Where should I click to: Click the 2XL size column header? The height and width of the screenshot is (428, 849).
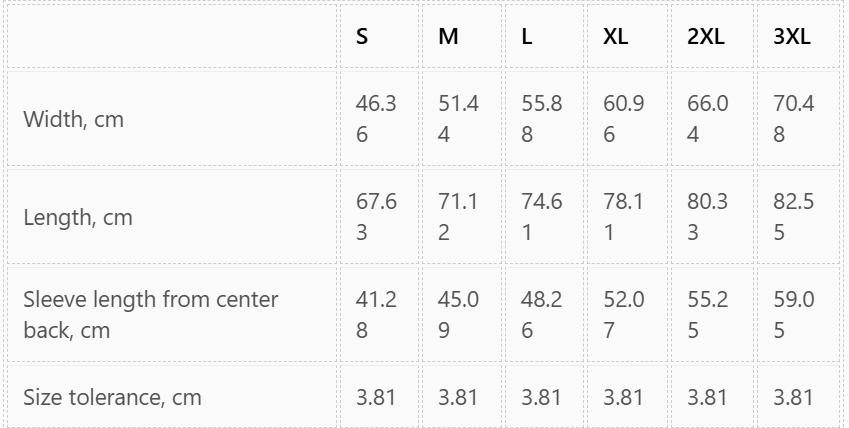pos(705,37)
